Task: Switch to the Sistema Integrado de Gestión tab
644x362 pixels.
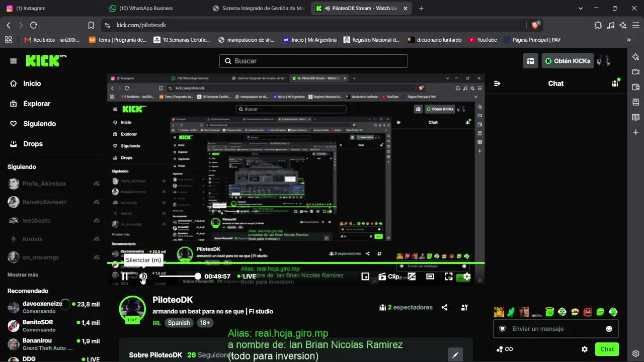Action: (x=259, y=8)
